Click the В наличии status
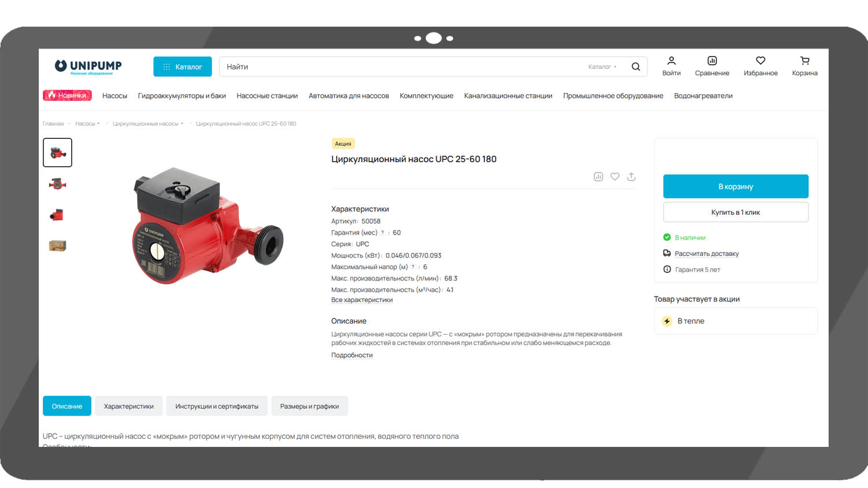The width and height of the screenshot is (868, 488). click(685, 237)
